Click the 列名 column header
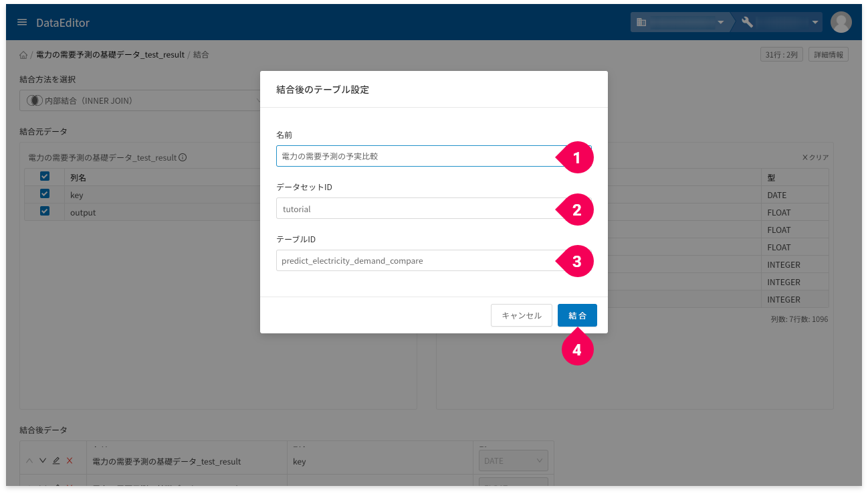This screenshot has height=494, width=868. tap(78, 177)
